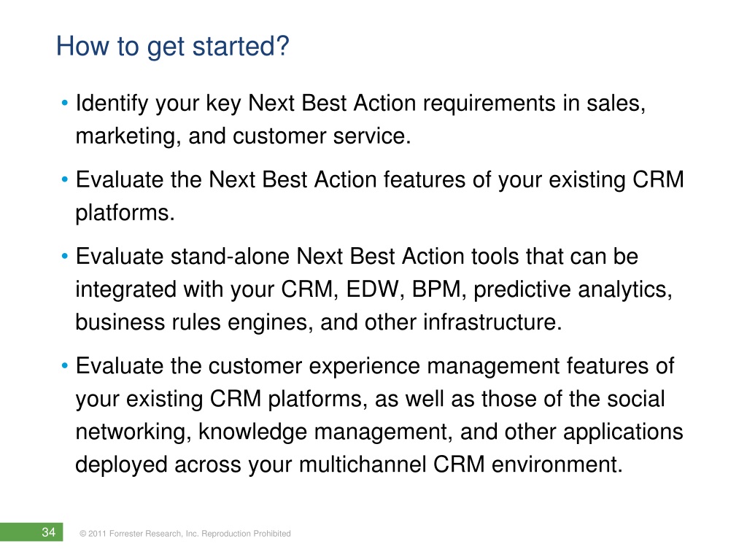The width and height of the screenshot is (747, 560).
Task: Click the bullet dot before "Evaluate stand-alone"
Action: [66, 257]
